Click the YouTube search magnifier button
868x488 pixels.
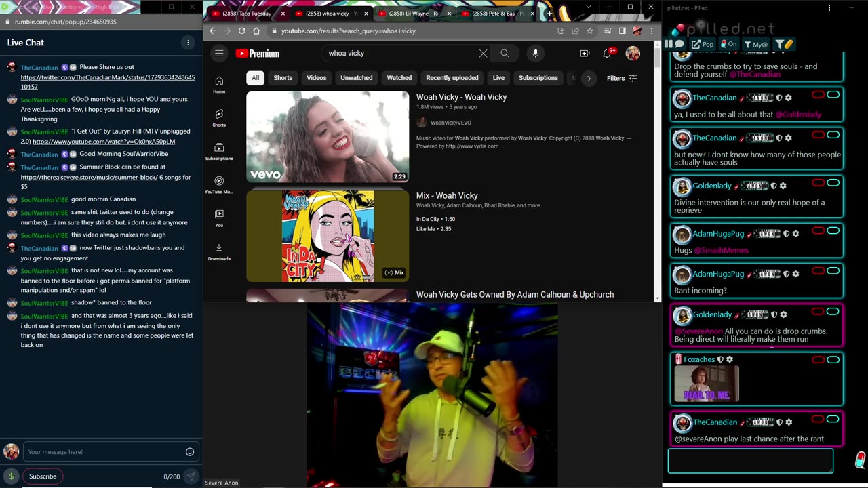[x=505, y=53]
